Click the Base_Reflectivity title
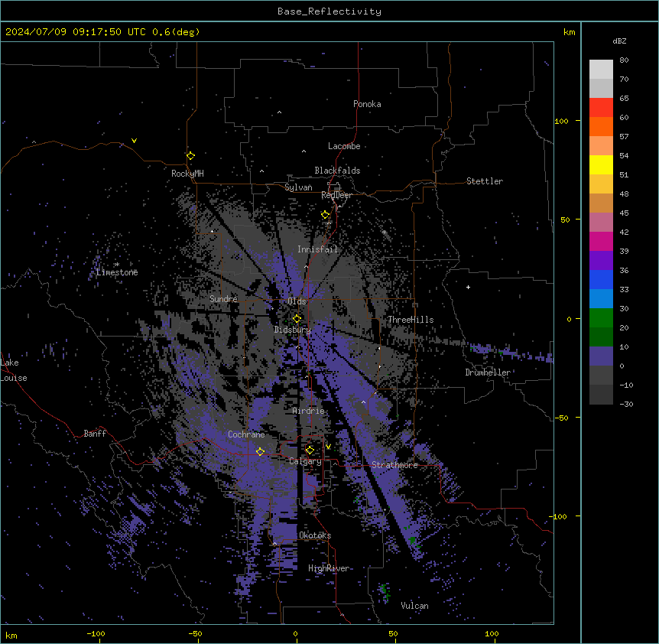 [329, 11]
